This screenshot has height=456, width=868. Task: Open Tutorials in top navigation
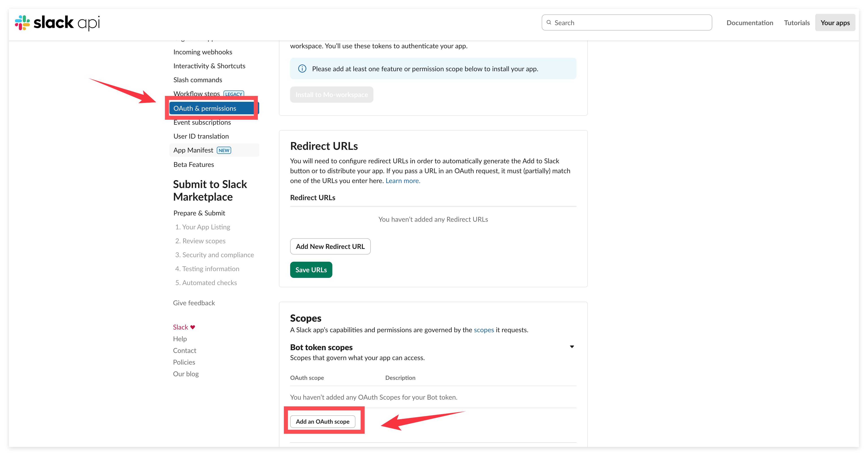(797, 23)
